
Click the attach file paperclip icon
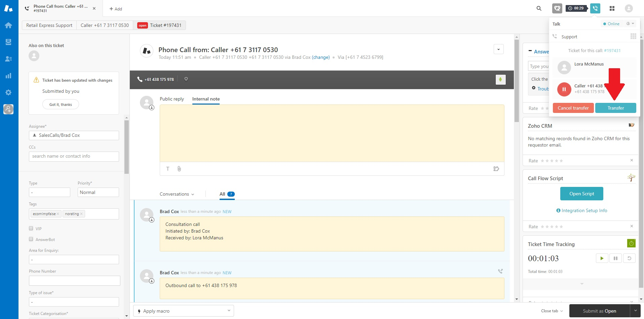click(x=179, y=169)
